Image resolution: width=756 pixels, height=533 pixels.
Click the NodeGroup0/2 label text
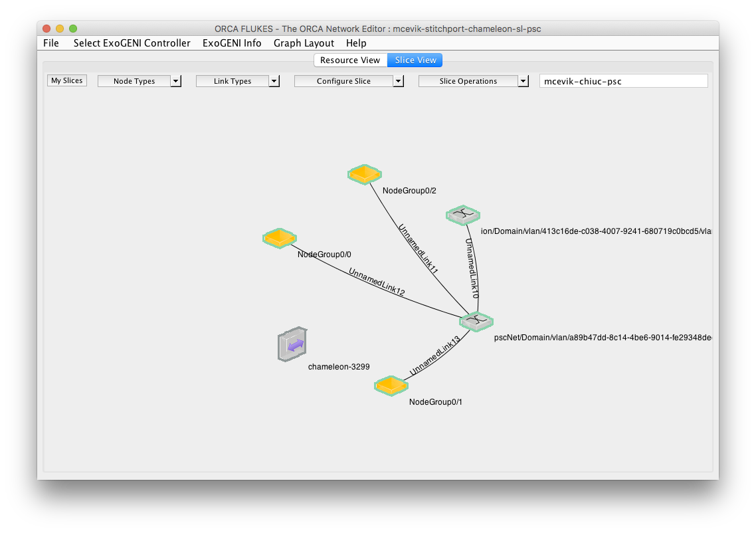(409, 191)
